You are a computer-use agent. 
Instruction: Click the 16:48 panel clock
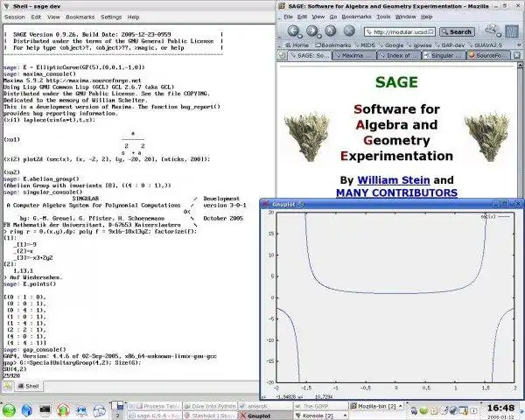click(500, 408)
